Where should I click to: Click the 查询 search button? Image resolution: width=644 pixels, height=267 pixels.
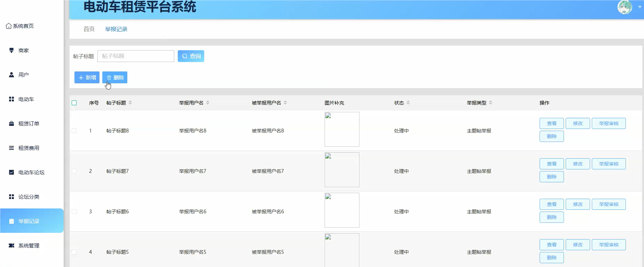click(191, 56)
